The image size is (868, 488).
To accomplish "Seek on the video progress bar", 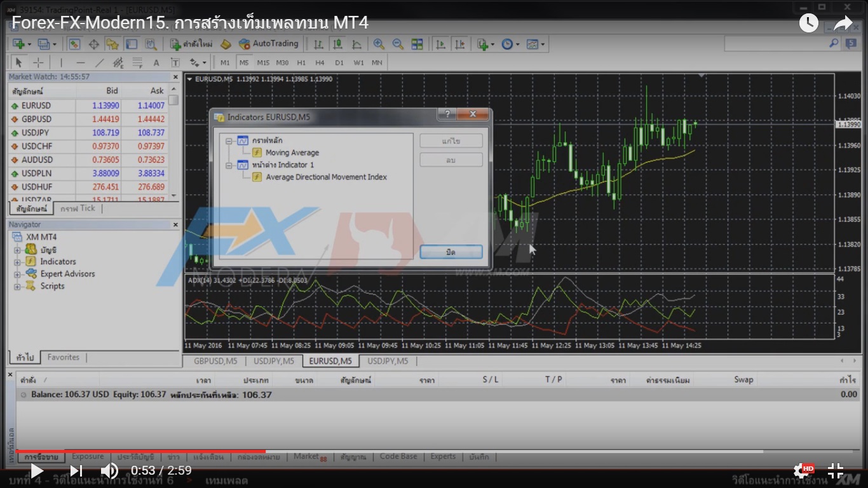I will (433, 451).
